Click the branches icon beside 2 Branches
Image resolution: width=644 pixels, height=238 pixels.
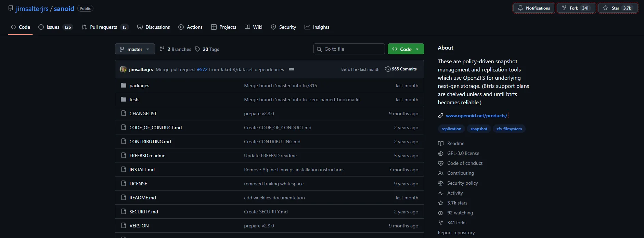[162, 49]
